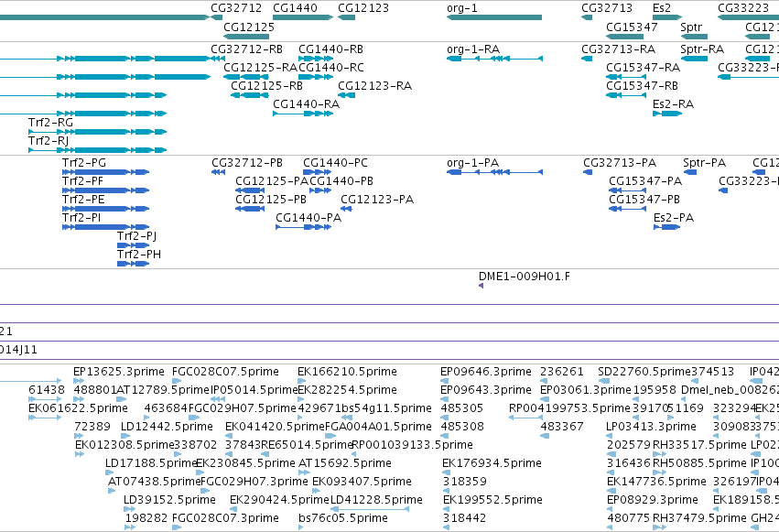The image size is (779, 532).
Task: Click transcript label CG15347-RB
Action: [x=643, y=85]
